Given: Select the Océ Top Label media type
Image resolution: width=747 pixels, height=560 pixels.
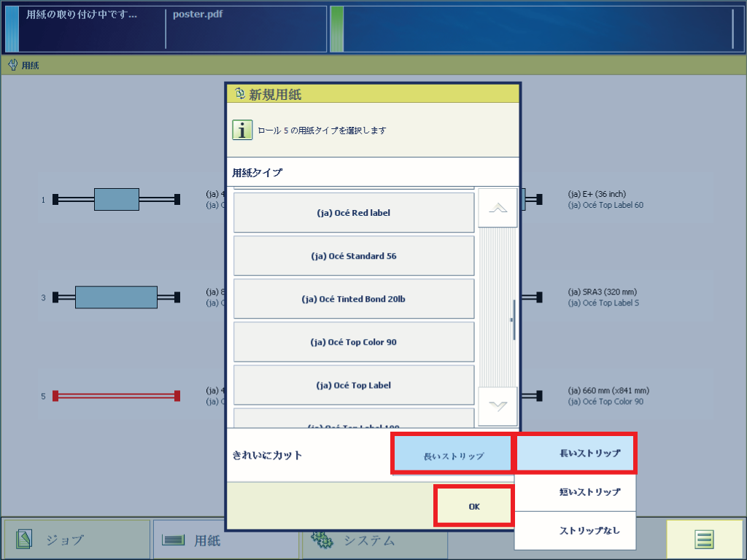Looking at the screenshot, I should click(354, 385).
